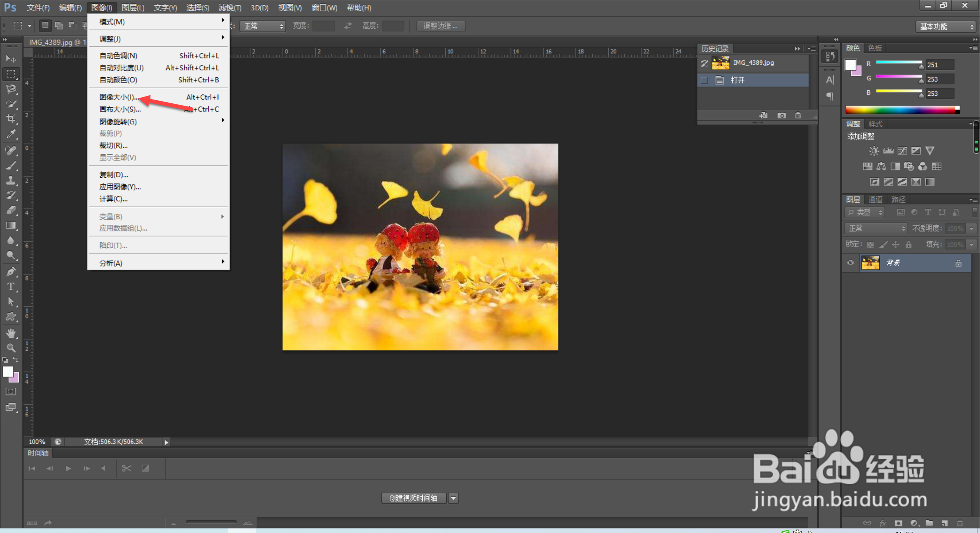Toggle lock position icon
Screen dimensions: 980x533
pyautogui.click(x=895, y=245)
